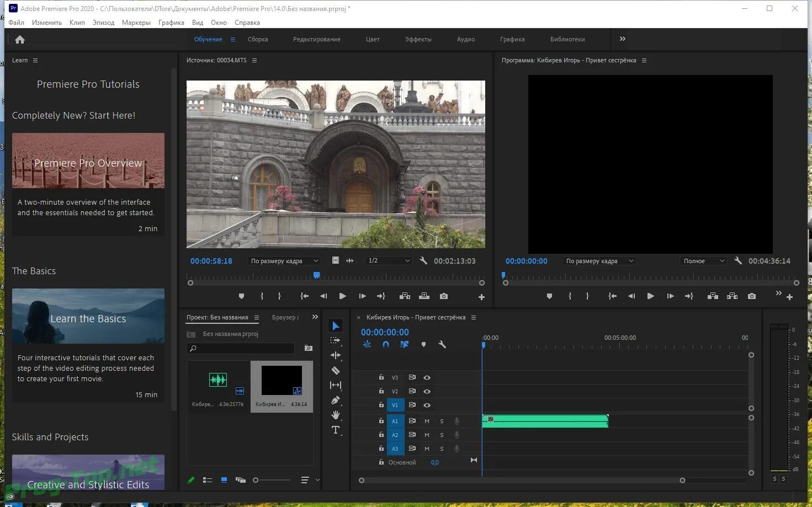
Task: Expand the source resolution 1/2 dropdown
Action: (389, 261)
